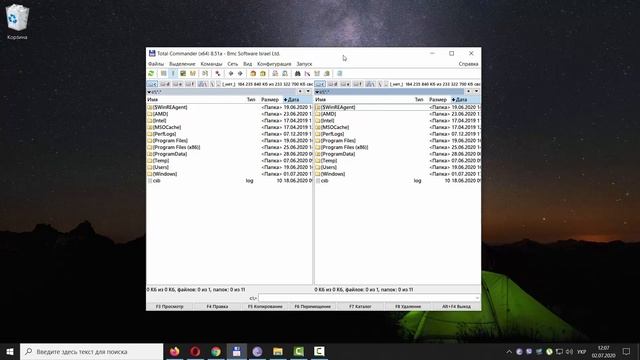Open the Справка menu

(468, 64)
